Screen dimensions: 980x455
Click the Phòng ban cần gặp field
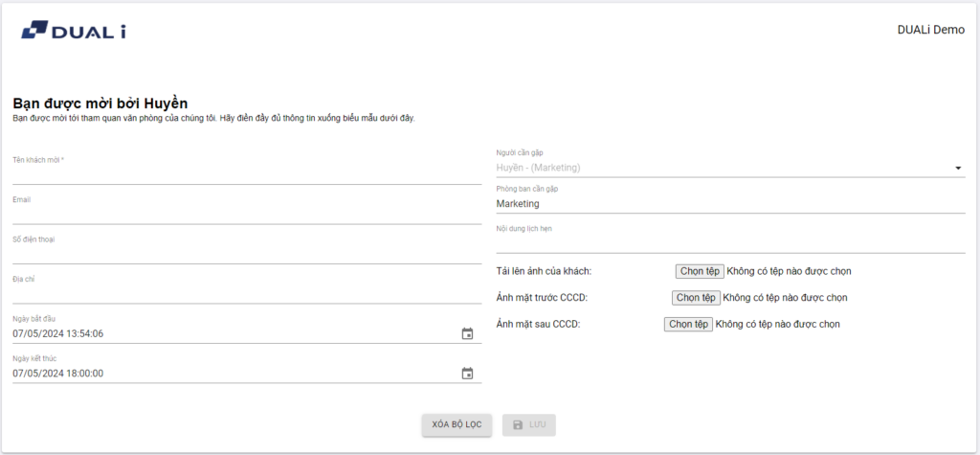coord(729,204)
